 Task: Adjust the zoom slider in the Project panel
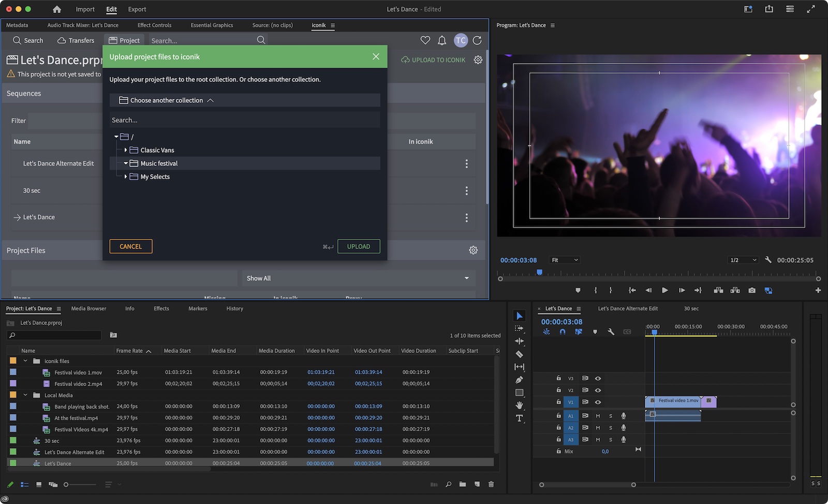66,484
